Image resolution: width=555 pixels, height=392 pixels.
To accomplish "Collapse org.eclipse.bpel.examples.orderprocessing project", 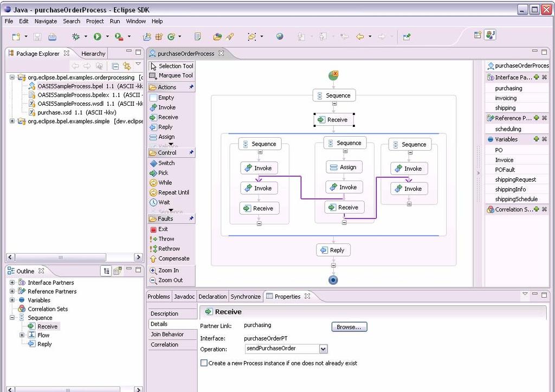I will (12, 77).
